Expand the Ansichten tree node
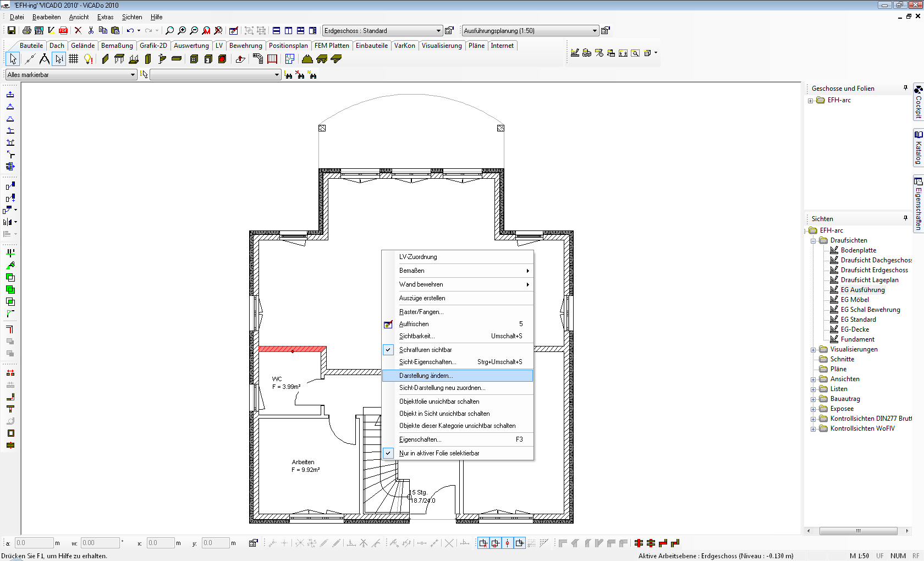Image resolution: width=924 pixels, height=561 pixels. [813, 380]
